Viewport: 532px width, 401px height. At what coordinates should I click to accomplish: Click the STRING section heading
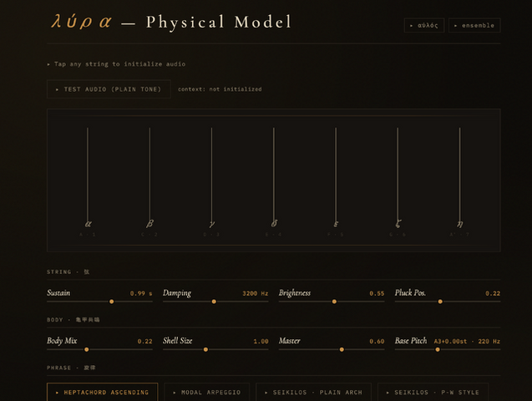(68, 272)
